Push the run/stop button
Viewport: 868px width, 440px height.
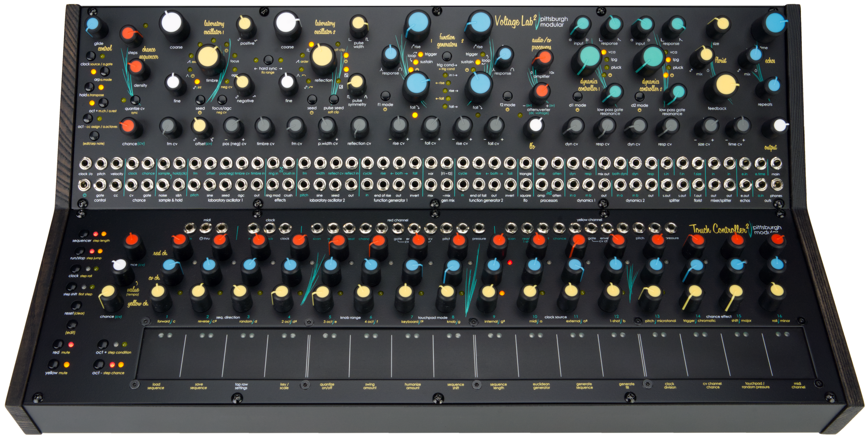point(80,251)
